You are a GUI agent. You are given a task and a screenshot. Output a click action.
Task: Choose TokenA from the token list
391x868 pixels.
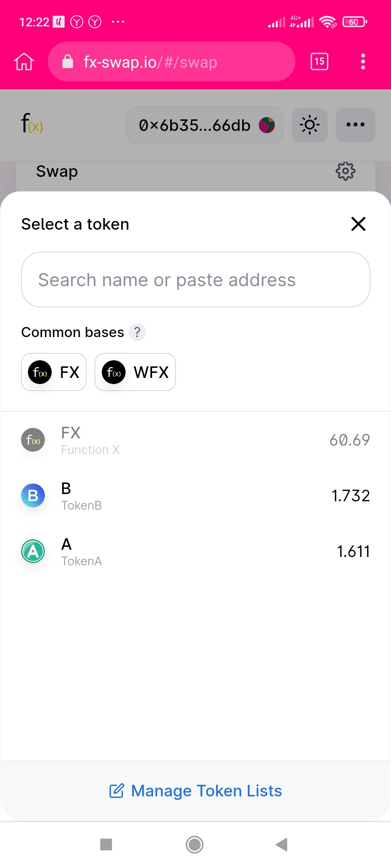pyautogui.click(x=195, y=552)
